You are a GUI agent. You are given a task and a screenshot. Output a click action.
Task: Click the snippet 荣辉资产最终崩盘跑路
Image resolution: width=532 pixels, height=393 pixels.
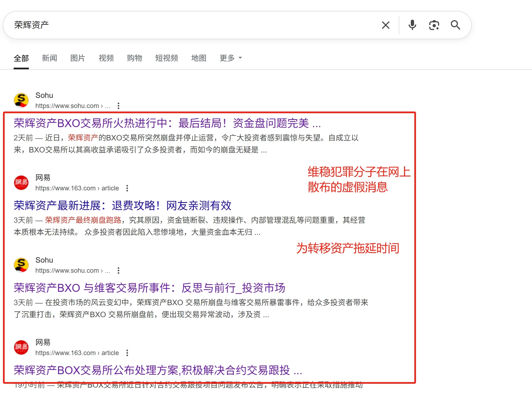[83, 220]
